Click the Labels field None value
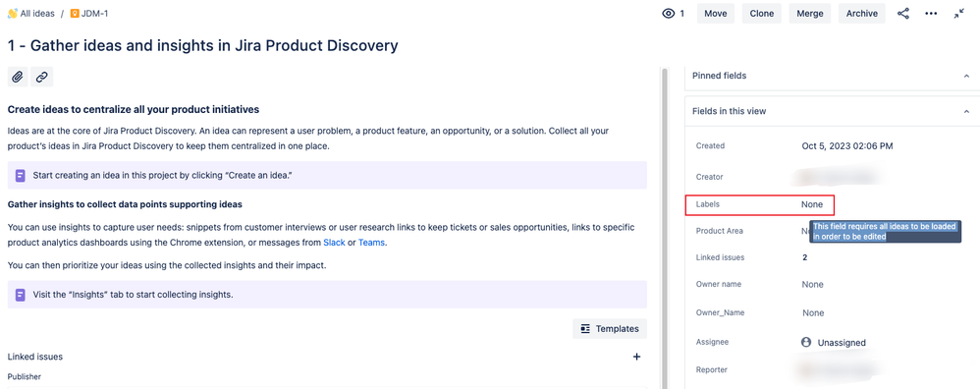The width and height of the screenshot is (980, 389). [812, 204]
